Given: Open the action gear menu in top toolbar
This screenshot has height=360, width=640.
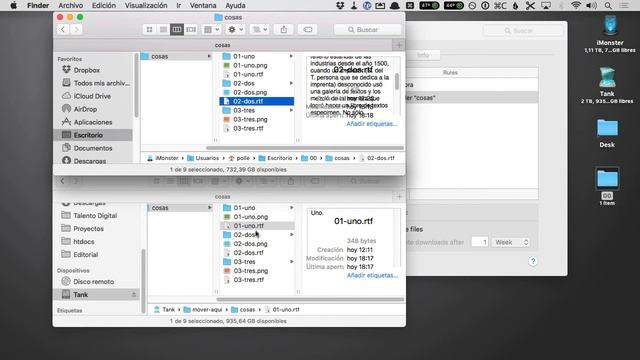Looking at the screenshot, I should pos(236,29).
